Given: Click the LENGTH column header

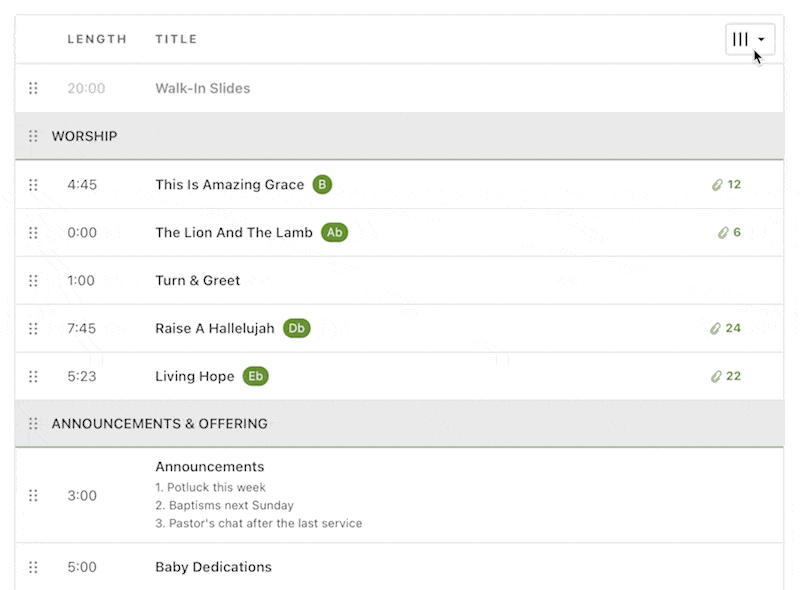Looking at the screenshot, I should [97, 39].
